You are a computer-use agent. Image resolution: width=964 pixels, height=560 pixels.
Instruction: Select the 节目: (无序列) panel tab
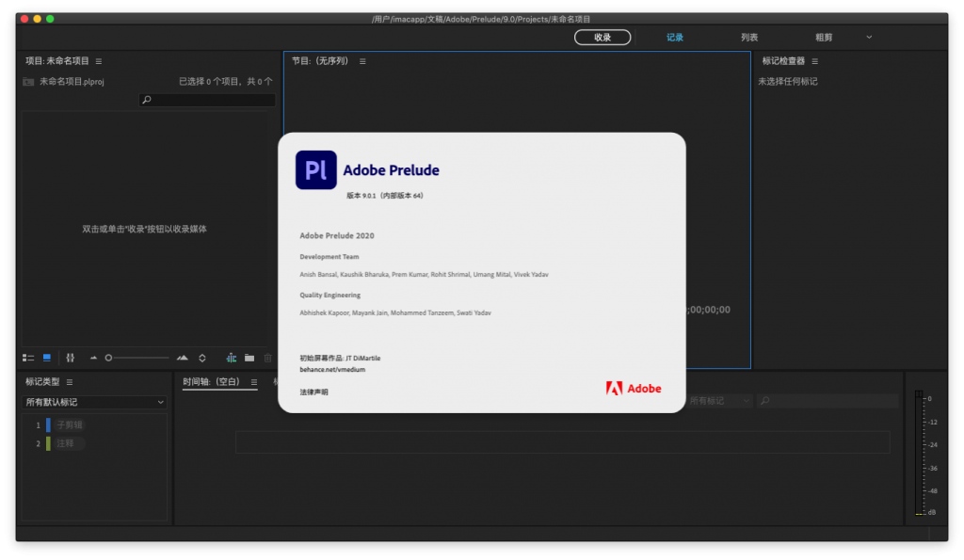pyautogui.click(x=320, y=61)
